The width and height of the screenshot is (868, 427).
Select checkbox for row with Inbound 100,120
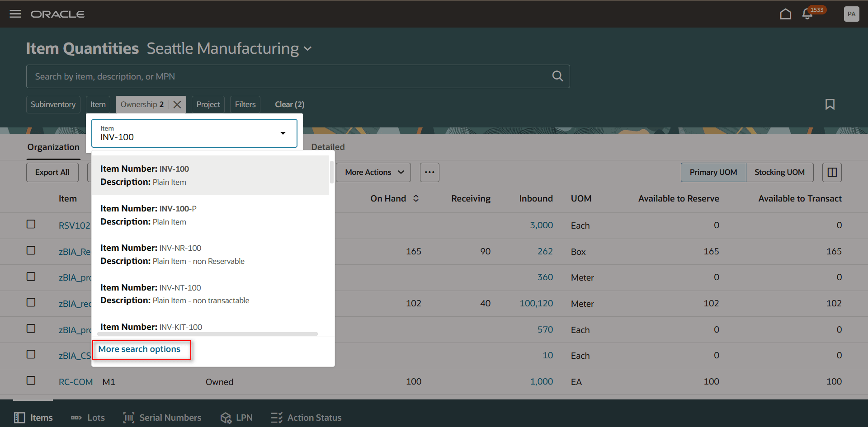31,302
